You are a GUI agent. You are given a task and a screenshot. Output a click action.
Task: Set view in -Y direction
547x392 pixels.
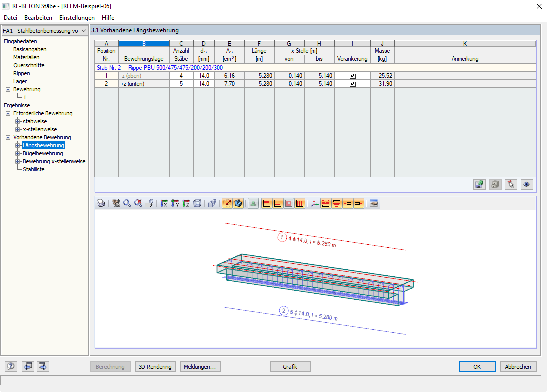point(175,203)
